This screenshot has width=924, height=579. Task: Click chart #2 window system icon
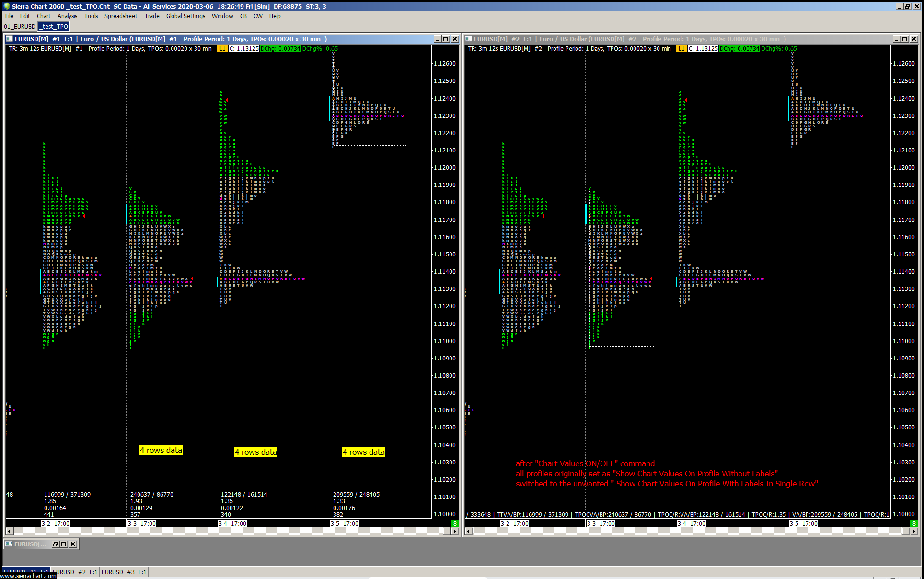(468, 39)
